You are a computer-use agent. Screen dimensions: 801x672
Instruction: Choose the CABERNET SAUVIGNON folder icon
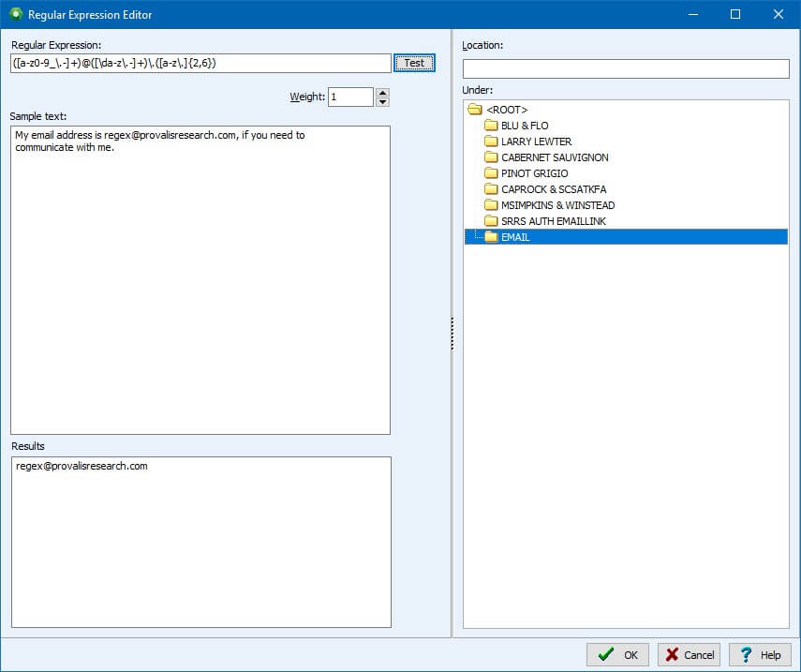[x=491, y=157]
